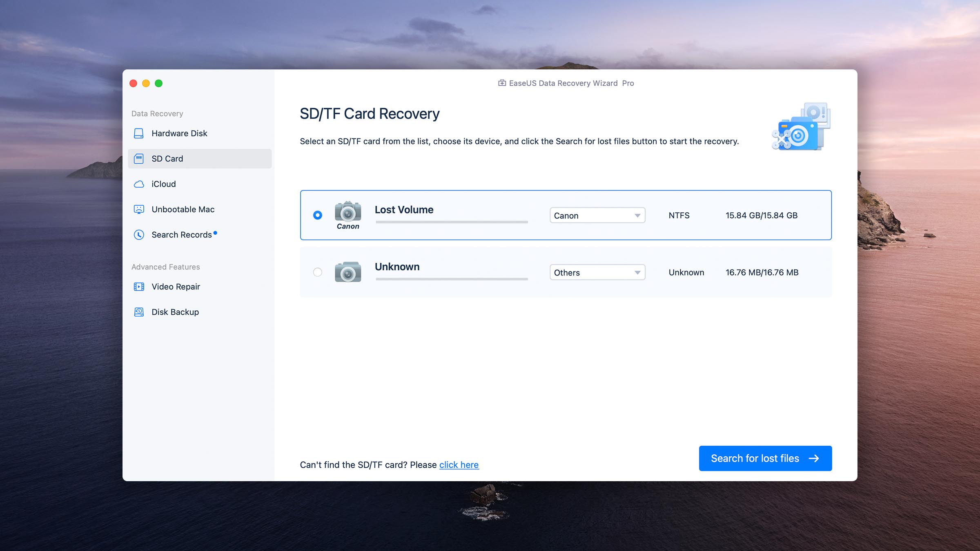Screen dimensions: 980x551
Task: Open the Others device dropdown
Action: click(x=597, y=272)
